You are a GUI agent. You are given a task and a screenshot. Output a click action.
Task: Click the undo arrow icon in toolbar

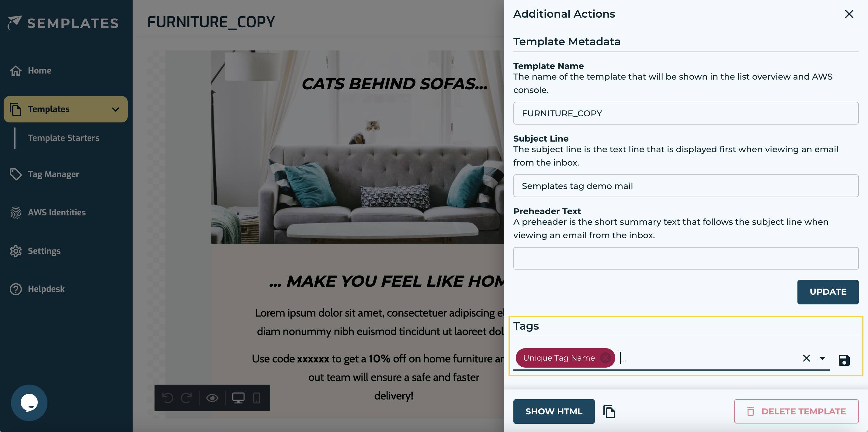point(168,397)
